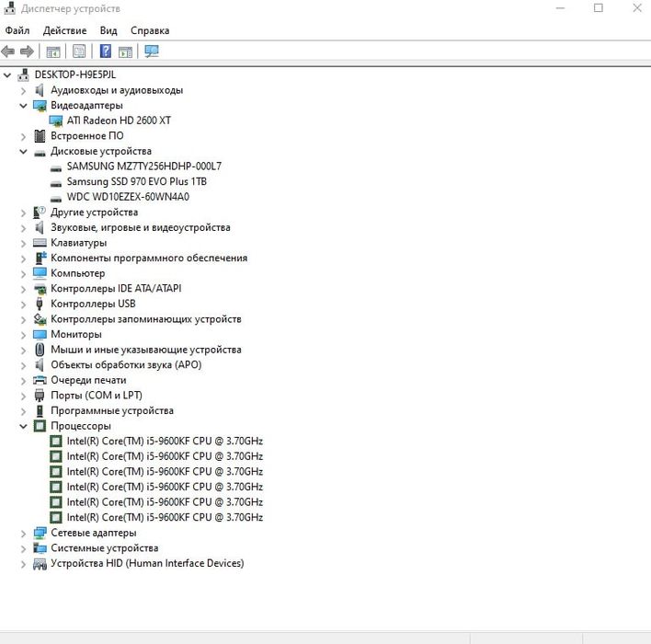Viewport: 651px width, 644px height.
Task: Open the Справка menu
Action: [x=150, y=30]
